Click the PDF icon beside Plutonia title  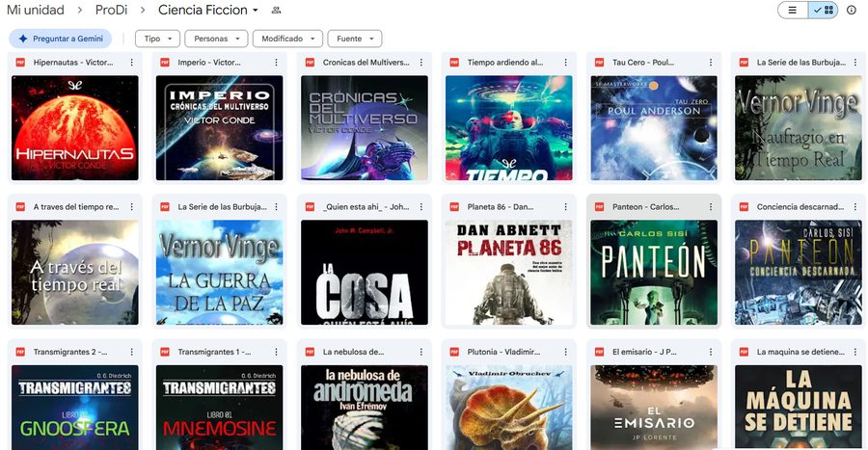coord(454,352)
